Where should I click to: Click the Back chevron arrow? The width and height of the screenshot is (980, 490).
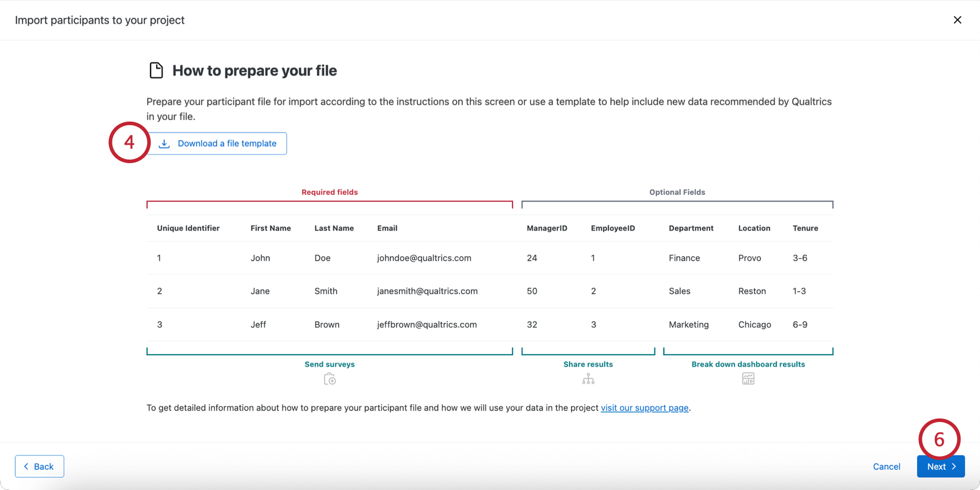(x=27, y=466)
